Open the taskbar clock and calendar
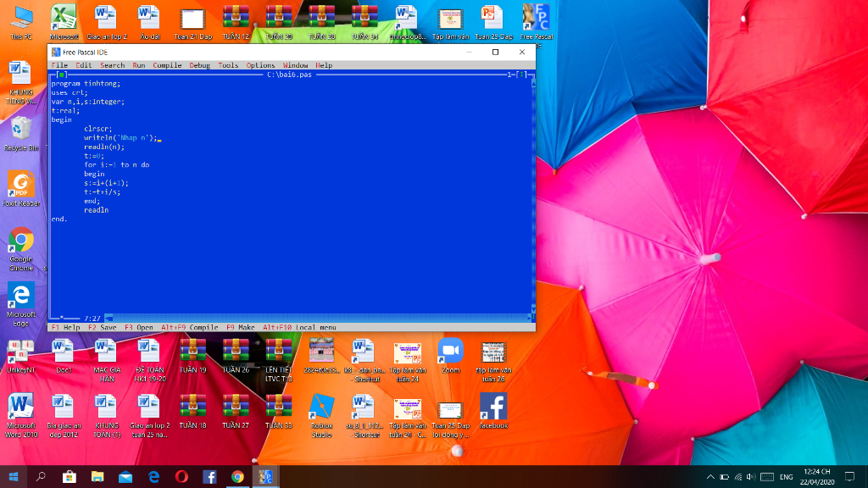The image size is (868, 488). 818,476
